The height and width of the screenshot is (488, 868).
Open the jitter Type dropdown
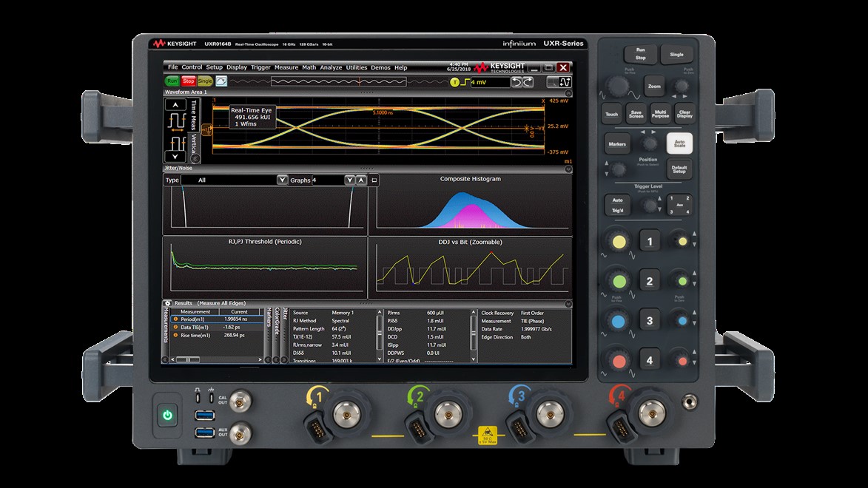(282, 180)
